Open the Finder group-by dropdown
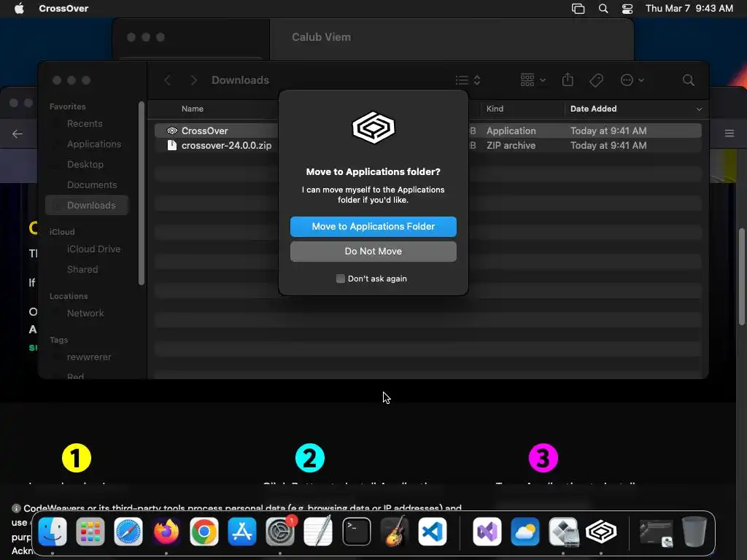Screen dimensions: 747x560 533,80
